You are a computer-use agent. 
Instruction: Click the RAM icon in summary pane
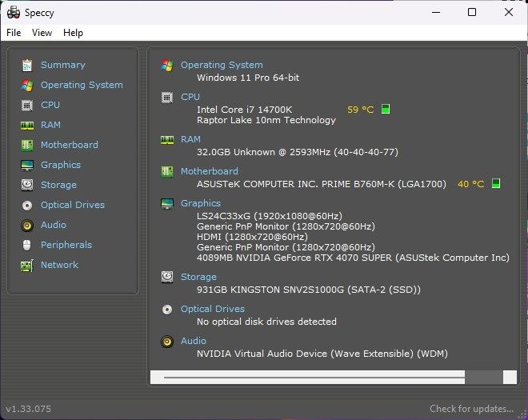(x=167, y=140)
